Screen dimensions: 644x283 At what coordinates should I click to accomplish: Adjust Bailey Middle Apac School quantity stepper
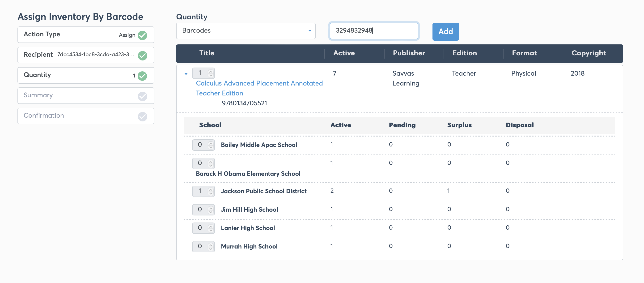(x=203, y=145)
